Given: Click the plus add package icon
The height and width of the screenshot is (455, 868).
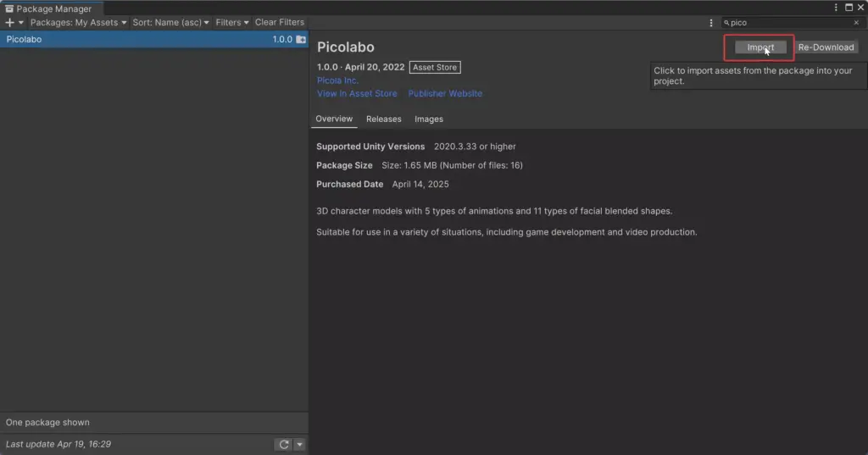Looking at the screenshot, I should tap(9, 23).
